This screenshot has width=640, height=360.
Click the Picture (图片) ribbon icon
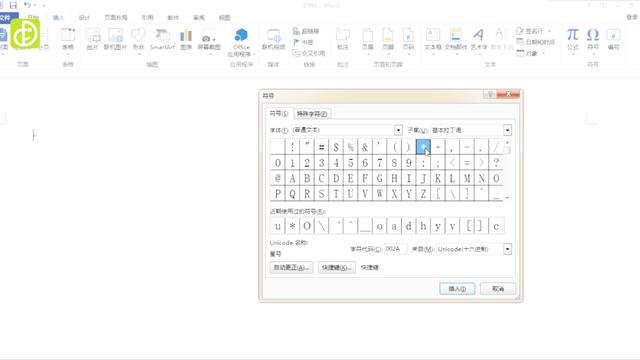pyautogui.click(x=93, y=39)
